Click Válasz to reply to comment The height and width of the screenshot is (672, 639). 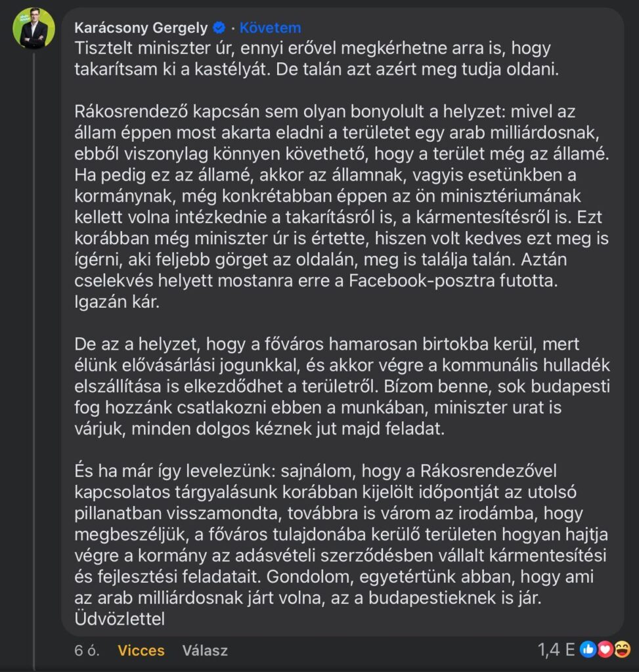[205, 650]
